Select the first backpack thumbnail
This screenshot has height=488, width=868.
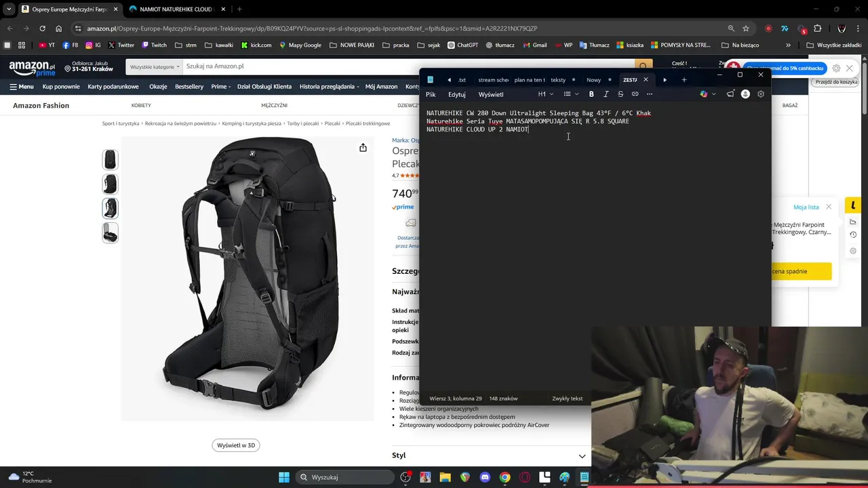[110, 160]
